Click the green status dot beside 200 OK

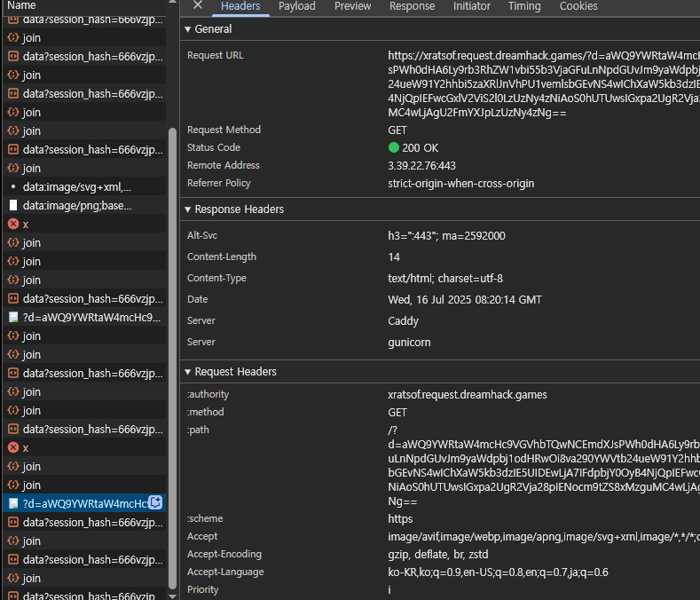(394, 147)
